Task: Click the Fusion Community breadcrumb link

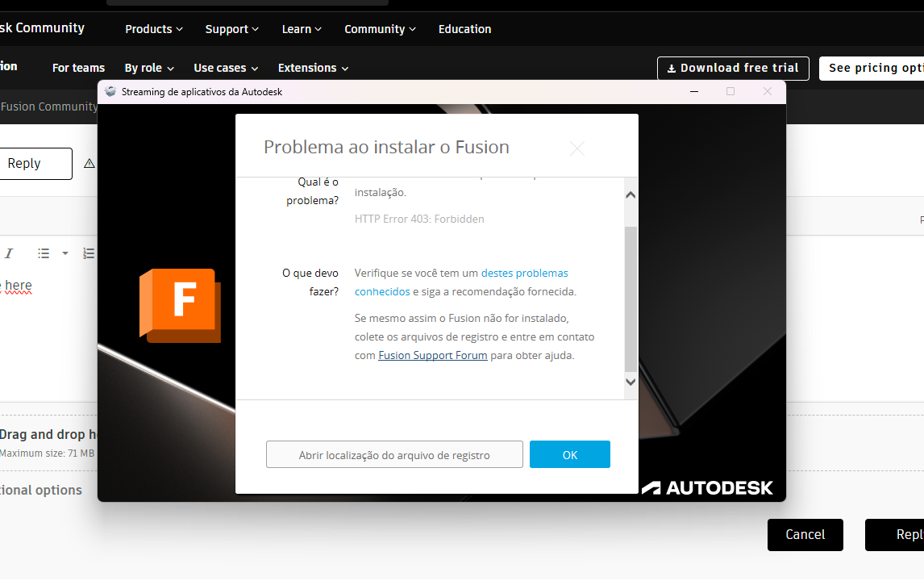Action: (x=48, y=107)
